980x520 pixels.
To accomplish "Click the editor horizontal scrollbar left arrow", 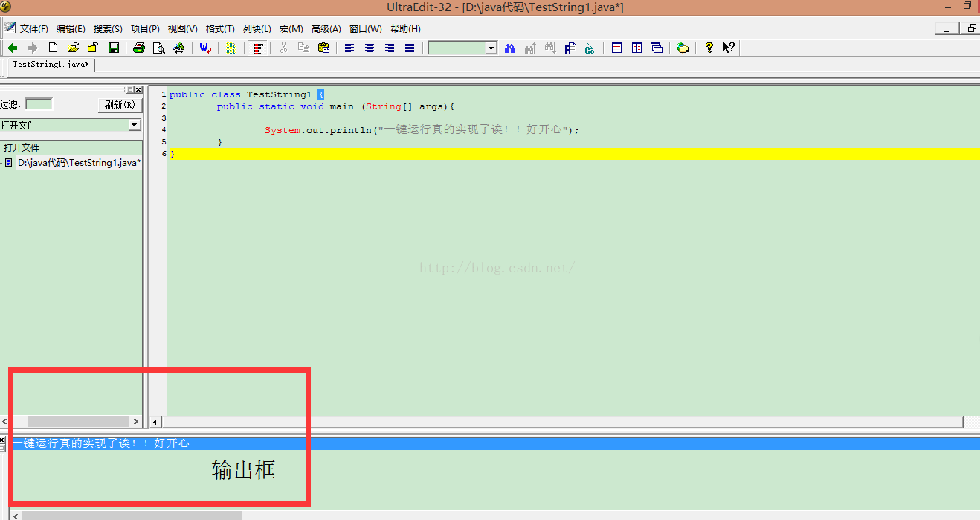I will coord(155,422).
